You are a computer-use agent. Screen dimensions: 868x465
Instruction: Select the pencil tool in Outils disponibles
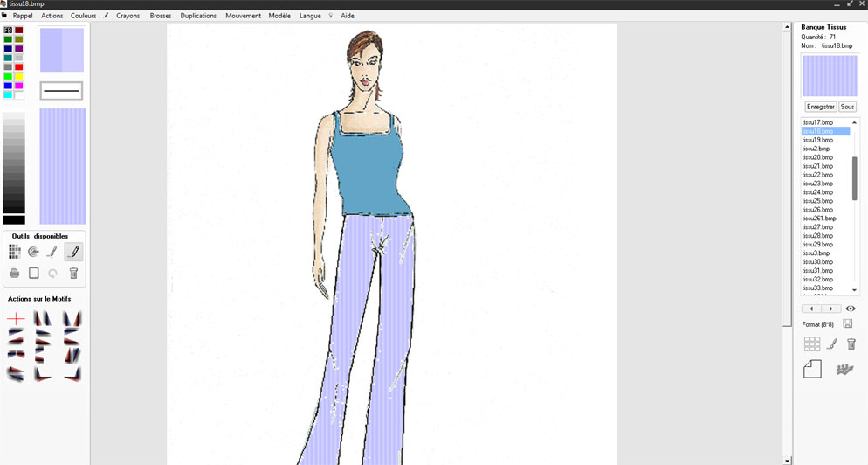click(73, 253)
